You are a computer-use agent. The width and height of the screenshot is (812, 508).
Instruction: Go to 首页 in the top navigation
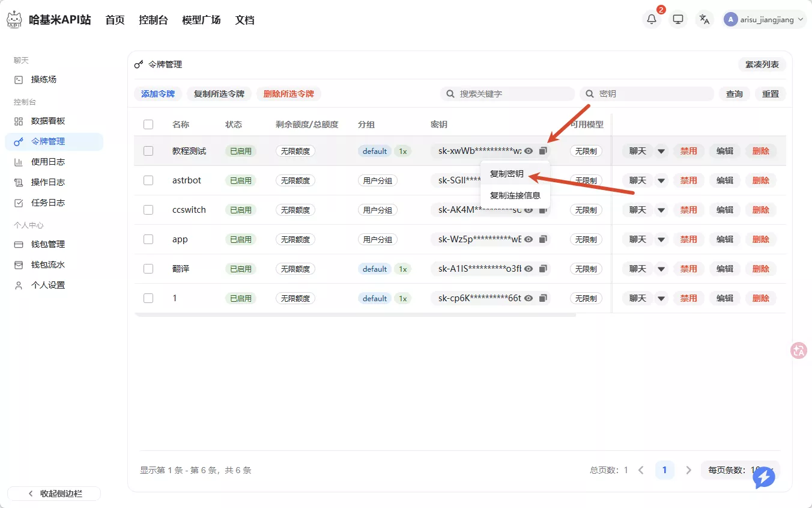(115, 20)
